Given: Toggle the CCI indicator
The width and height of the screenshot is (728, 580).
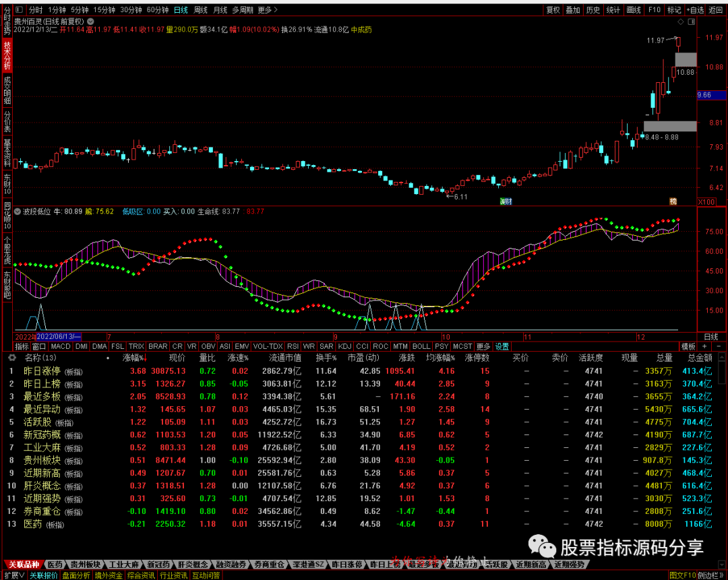Looking at the screenshot, I should pyautogui.click(x=362, y=347).
